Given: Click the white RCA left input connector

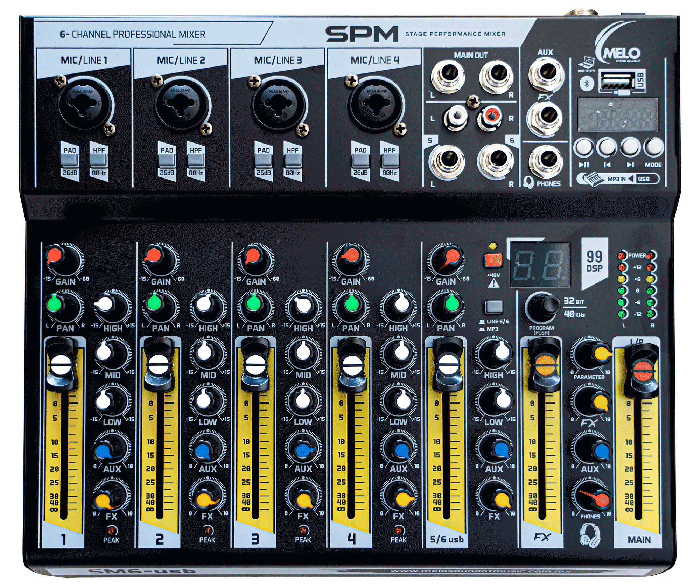Looking at the screenshot, I should (455, 117).
